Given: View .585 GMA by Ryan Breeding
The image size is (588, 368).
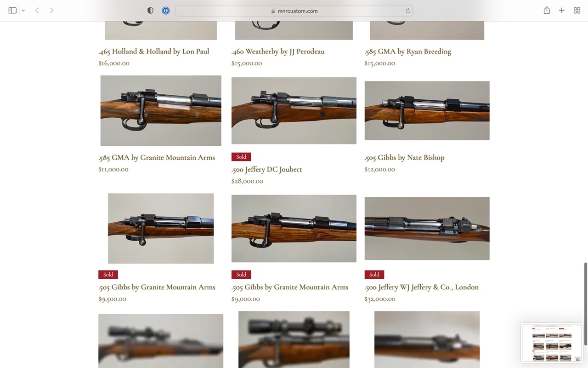Looking at the screenshot, I should click(408, 52).
